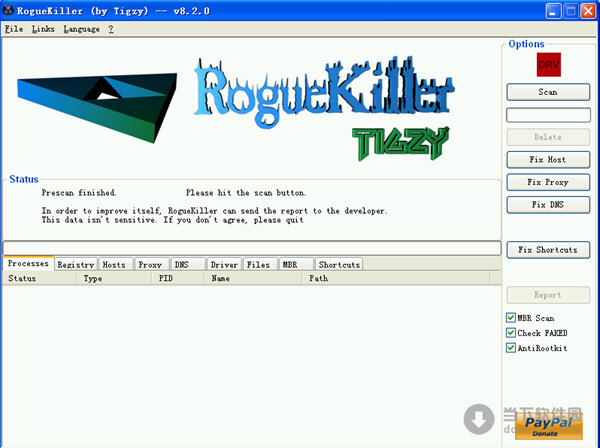Click Fix DNS button
The width and height of the screenshot is (600, 448).
point(548,205)
